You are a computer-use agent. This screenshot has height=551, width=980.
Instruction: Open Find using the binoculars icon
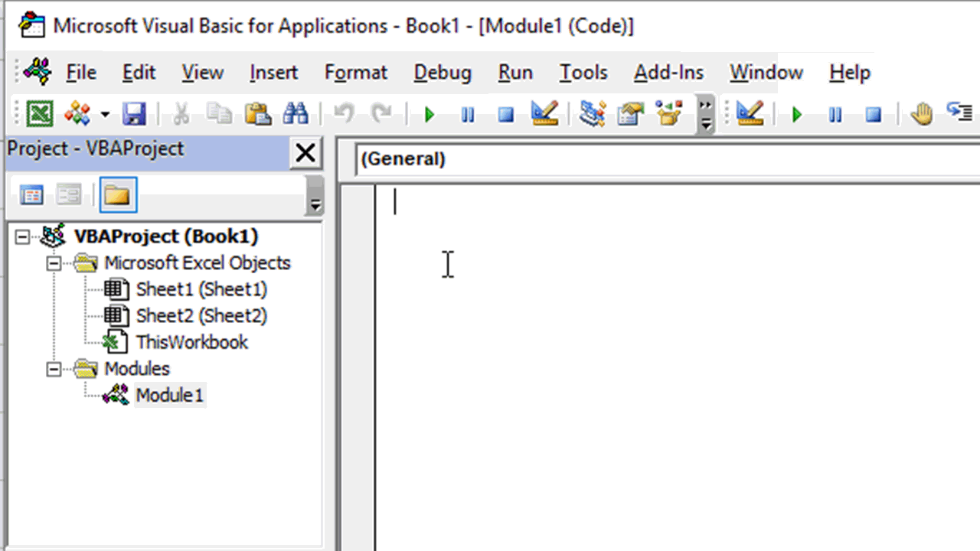tap(296, 113)
